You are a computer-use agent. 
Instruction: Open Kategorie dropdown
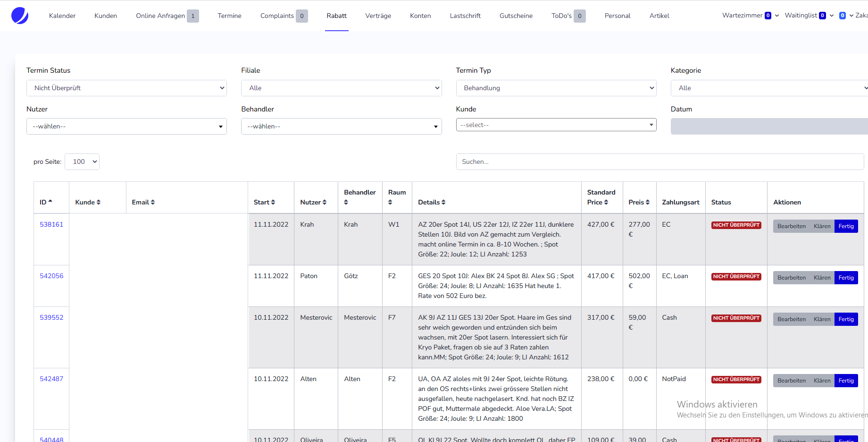tap(769, 88)
